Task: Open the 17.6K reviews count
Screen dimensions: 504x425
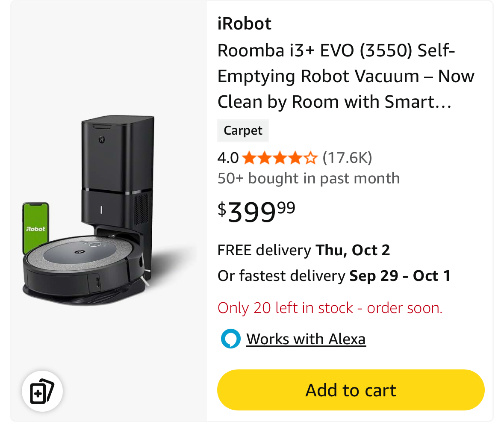Action: tap(347, 158)
